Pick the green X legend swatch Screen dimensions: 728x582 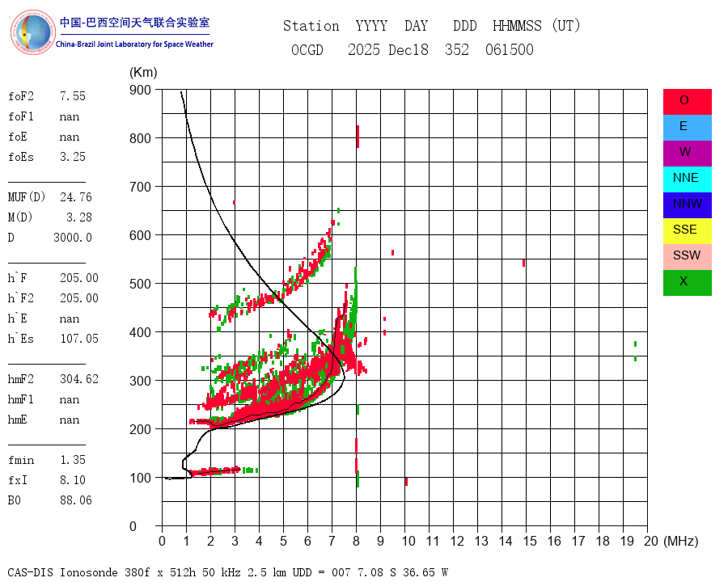[x=687, y=283]
